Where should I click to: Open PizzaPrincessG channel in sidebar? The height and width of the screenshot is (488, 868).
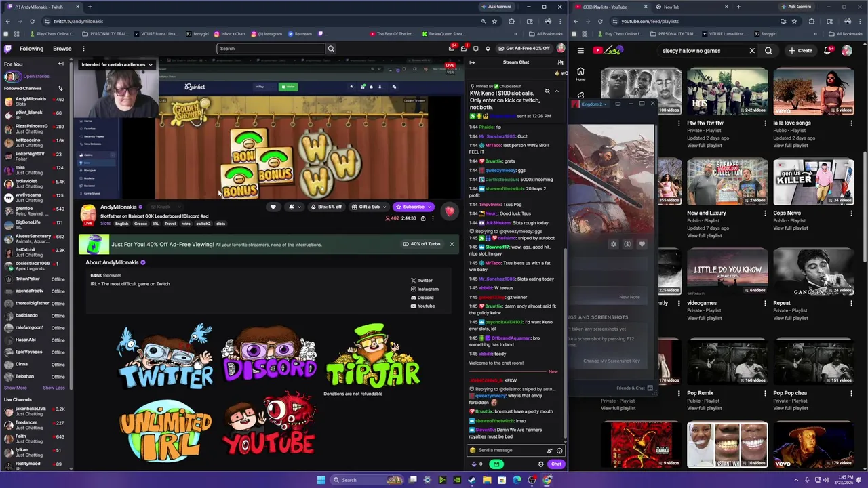[34, 129]
